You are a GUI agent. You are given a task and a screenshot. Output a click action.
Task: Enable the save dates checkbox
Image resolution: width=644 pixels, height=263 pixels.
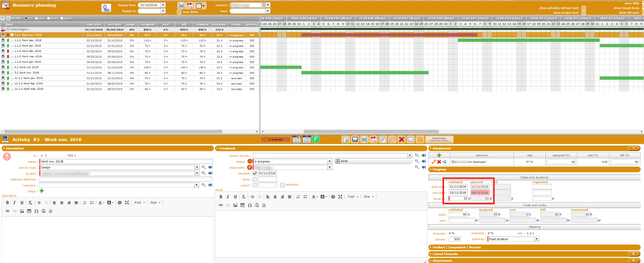point(179,12)
